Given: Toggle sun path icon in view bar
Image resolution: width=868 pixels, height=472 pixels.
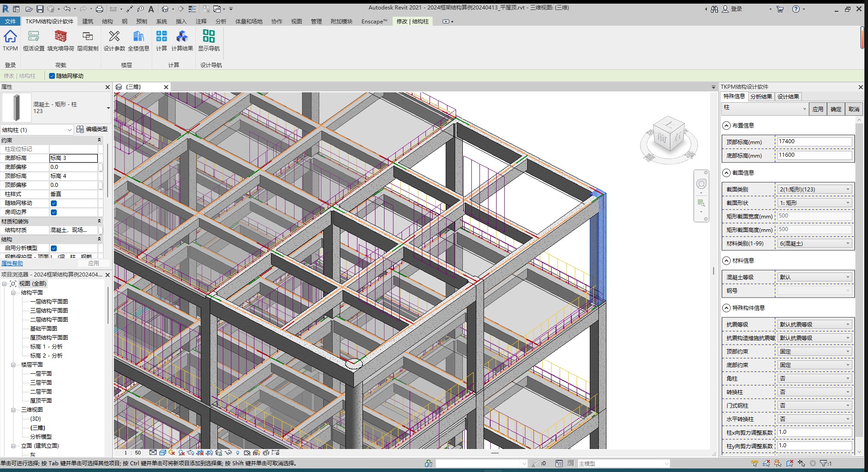Looking at the screenshot, I should [x=172, y=453].
